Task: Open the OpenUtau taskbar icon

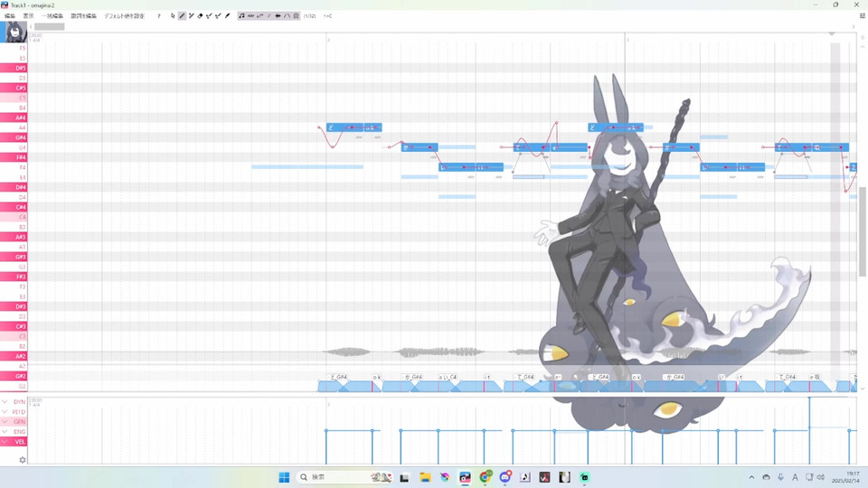Action: coord(465,477)
